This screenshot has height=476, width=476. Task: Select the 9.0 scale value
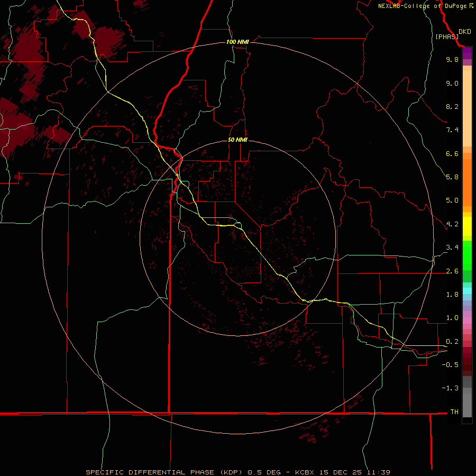point(452,84)
